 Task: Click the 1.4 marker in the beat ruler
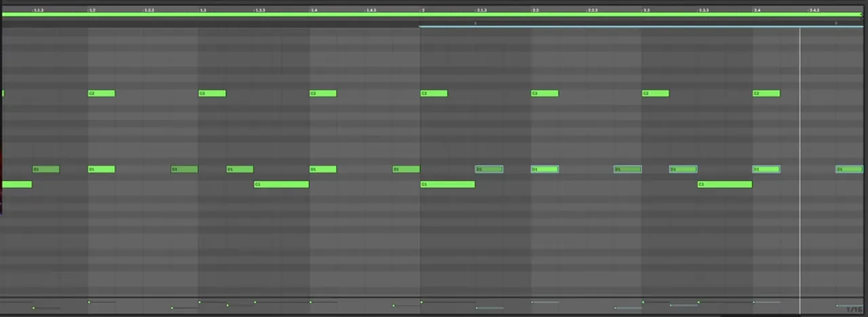[314, 10]
